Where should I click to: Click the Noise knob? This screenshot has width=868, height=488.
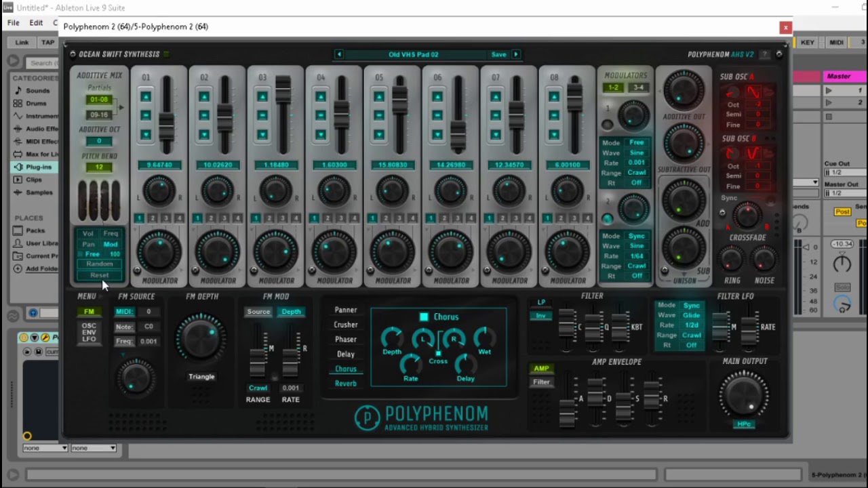point(764,260)
